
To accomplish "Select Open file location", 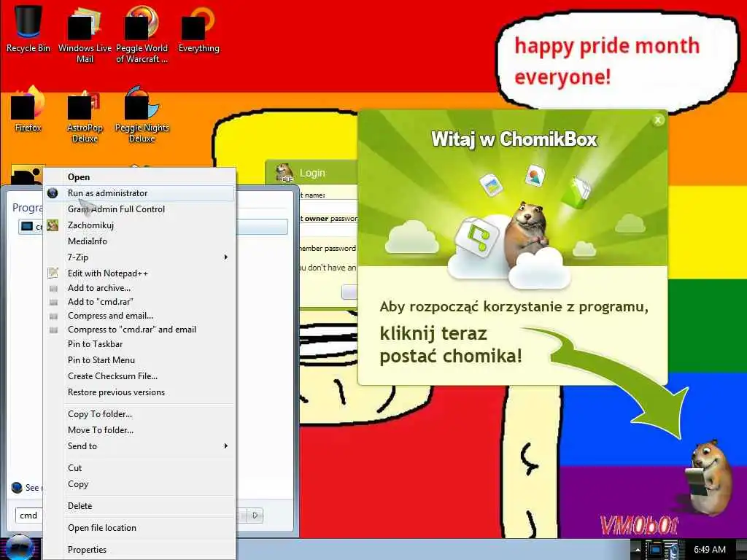I will (x=139, y=528).
